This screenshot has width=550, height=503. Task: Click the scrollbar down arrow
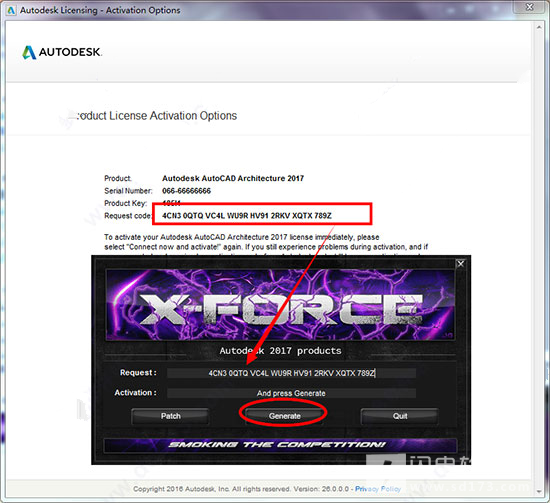click(539, 492)
